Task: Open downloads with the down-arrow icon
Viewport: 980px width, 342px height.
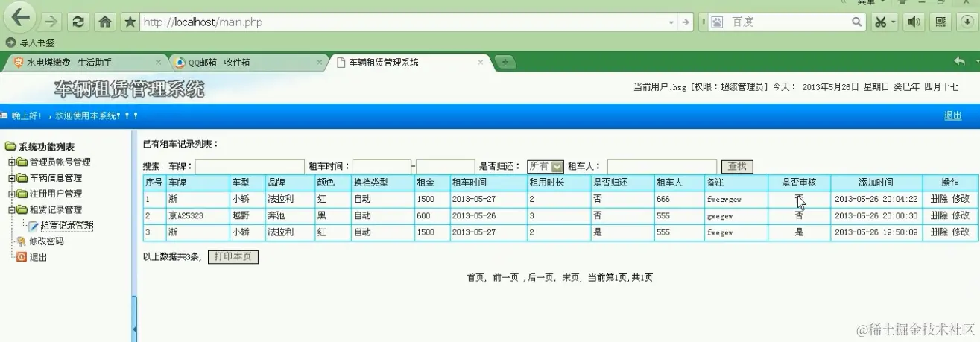Action: click(x=967, y=22)
